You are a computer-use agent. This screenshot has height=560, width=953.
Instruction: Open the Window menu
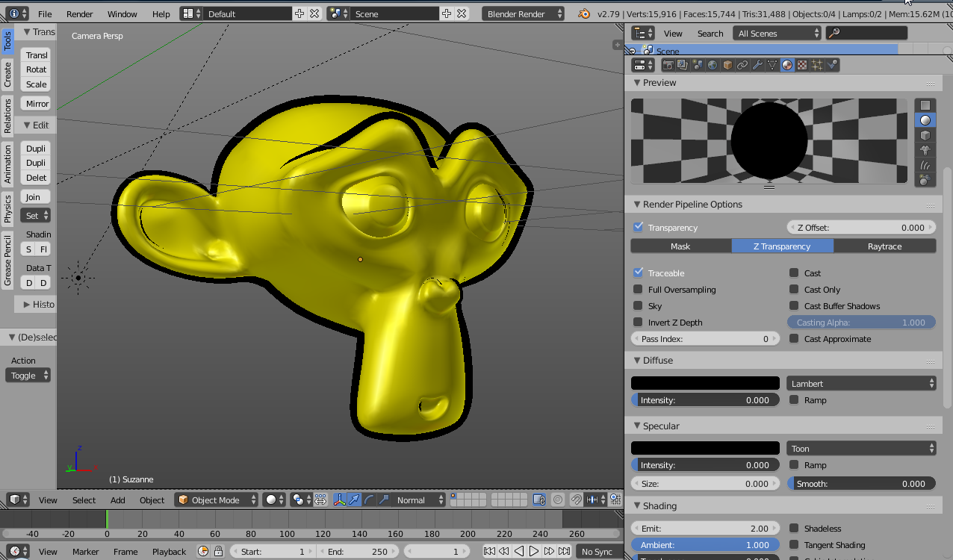point(122,13)
